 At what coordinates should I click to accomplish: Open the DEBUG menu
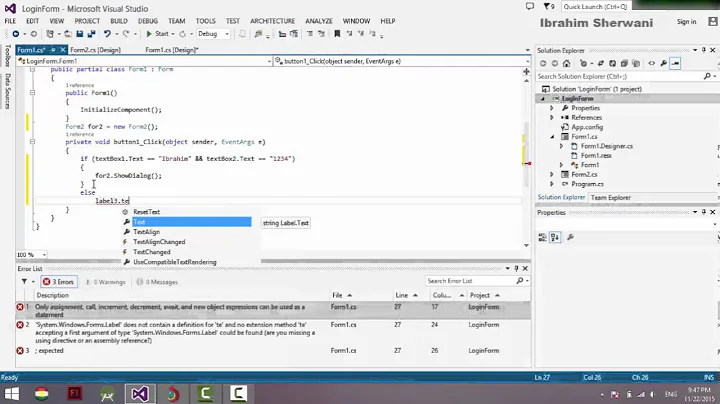click(x=148, y=21)
